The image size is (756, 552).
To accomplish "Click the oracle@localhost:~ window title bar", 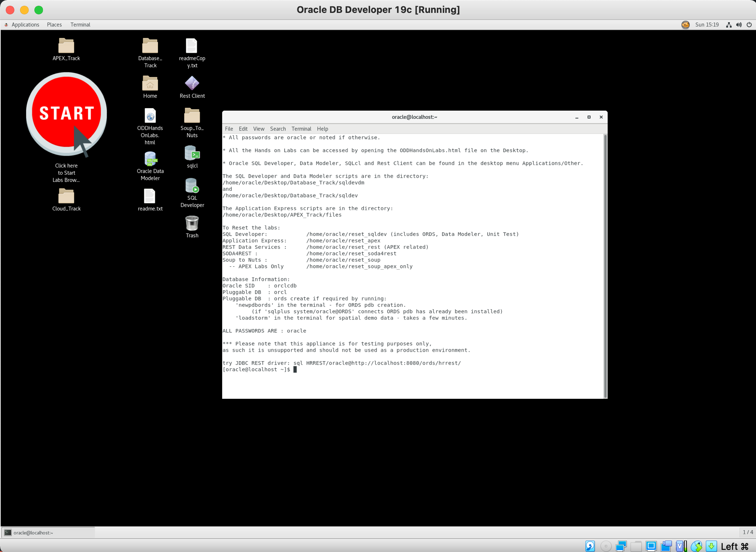I will click(414, 117).
